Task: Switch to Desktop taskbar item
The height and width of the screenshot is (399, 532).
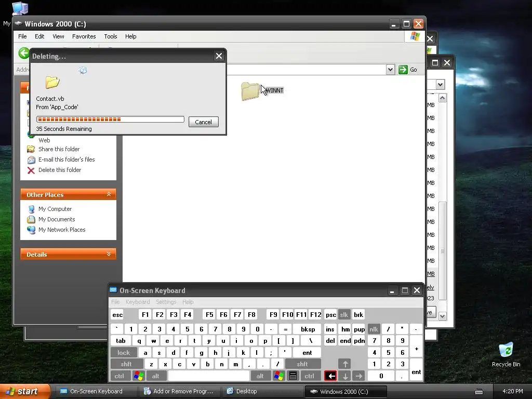Action: point(261,391)
